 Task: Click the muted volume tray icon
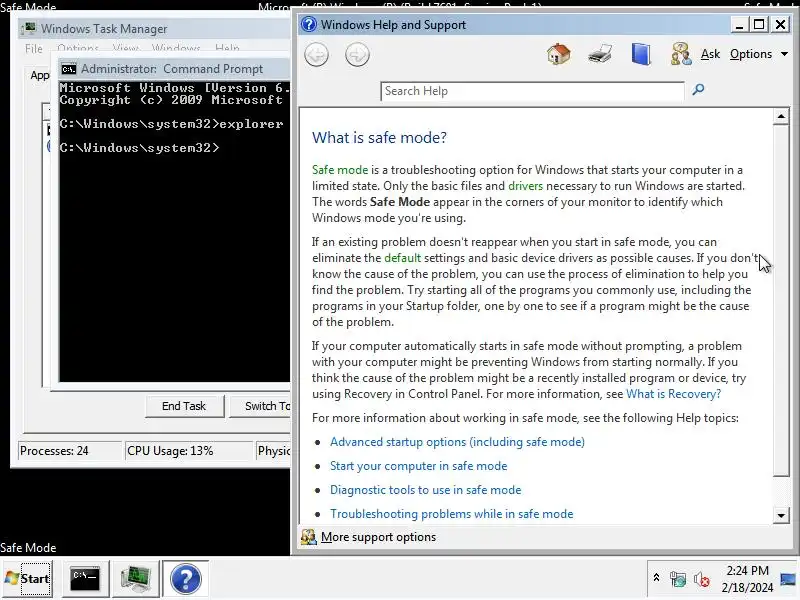[702, 579]
